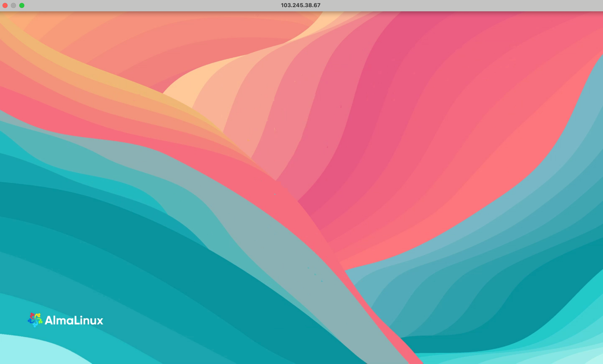Screen dimensions: 603x364
Task: Click the 103.245.38.67 window title text
Action: [x=301, y=5]
